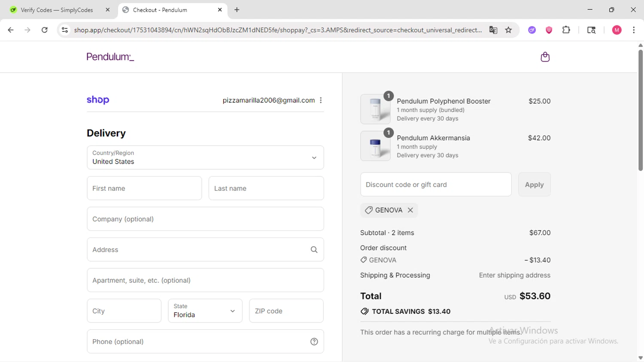Screen dimensions: 644x362
Task: Open account options menu beside email
Action: pos(321,100)
